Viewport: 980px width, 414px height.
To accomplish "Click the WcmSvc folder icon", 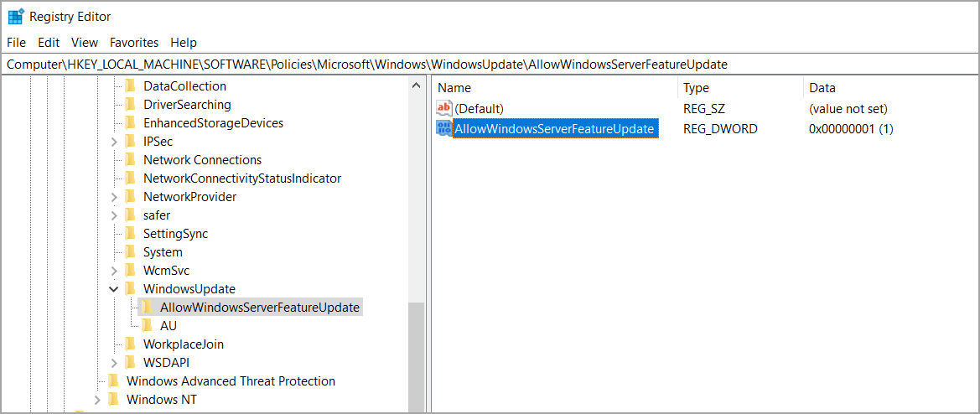I will coord(130,271).
